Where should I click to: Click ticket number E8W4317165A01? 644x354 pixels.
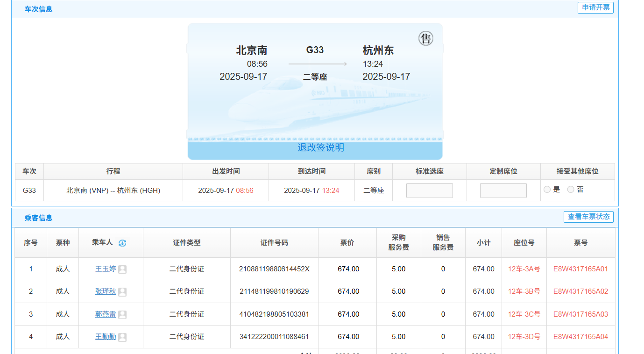(580, 269)
